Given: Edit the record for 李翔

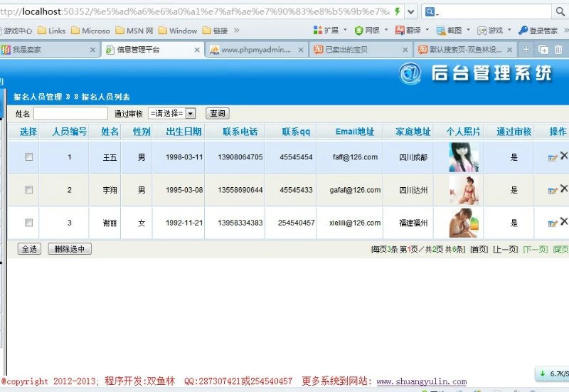Looking at the screenshot, I should tap(553, 191).
